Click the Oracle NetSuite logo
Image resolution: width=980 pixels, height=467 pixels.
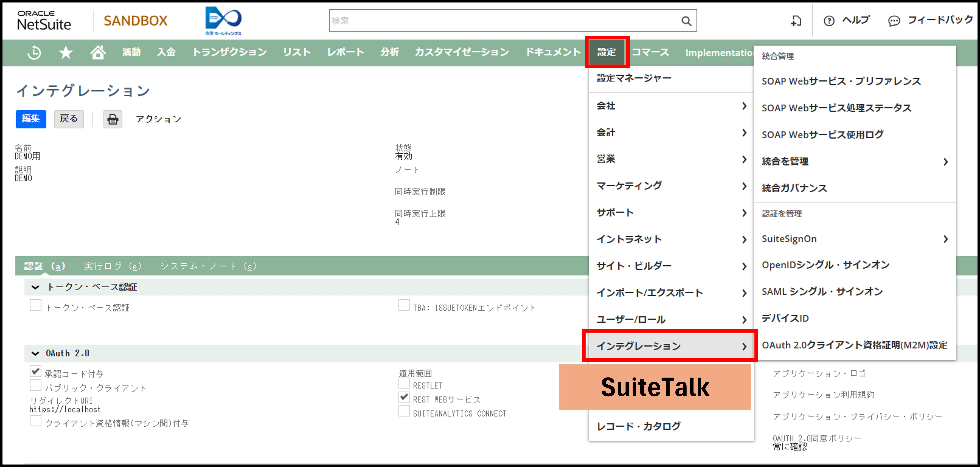click(x=44, y=21)
